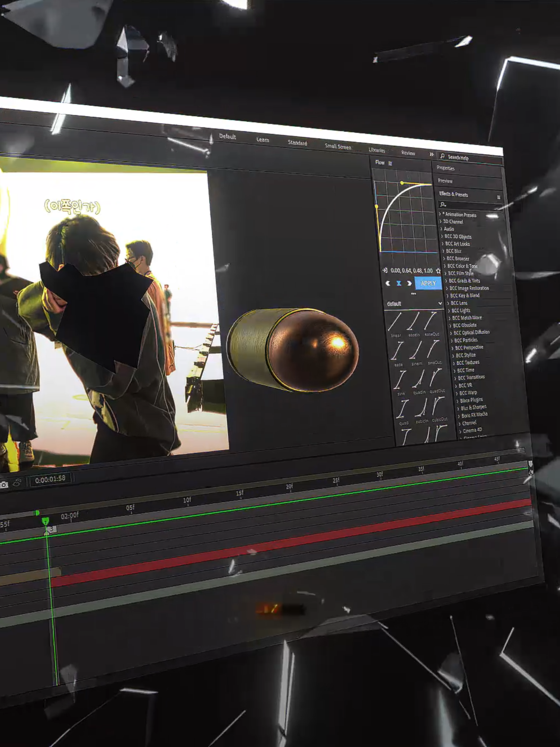Click the 0:00:01:58 timecode display

coord(50,479)
